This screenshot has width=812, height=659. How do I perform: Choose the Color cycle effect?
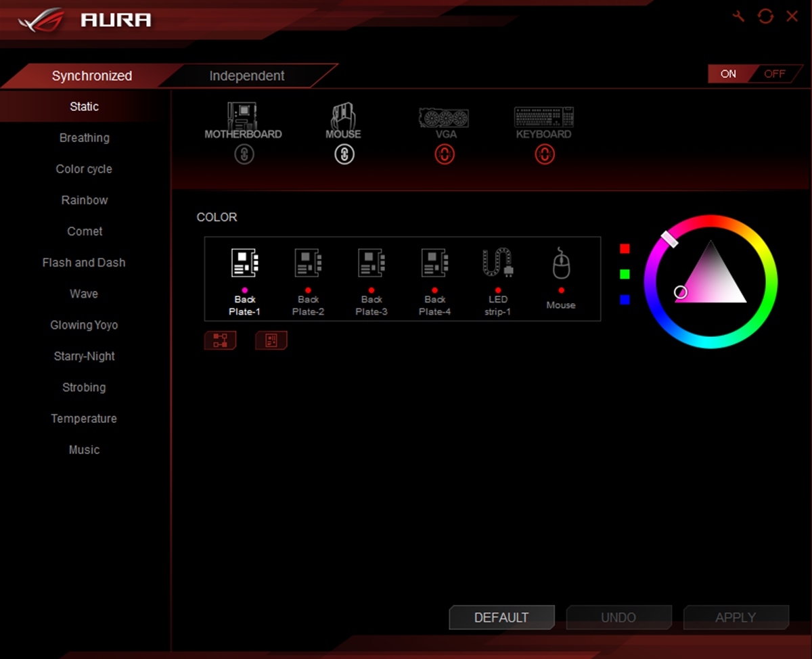85,168
